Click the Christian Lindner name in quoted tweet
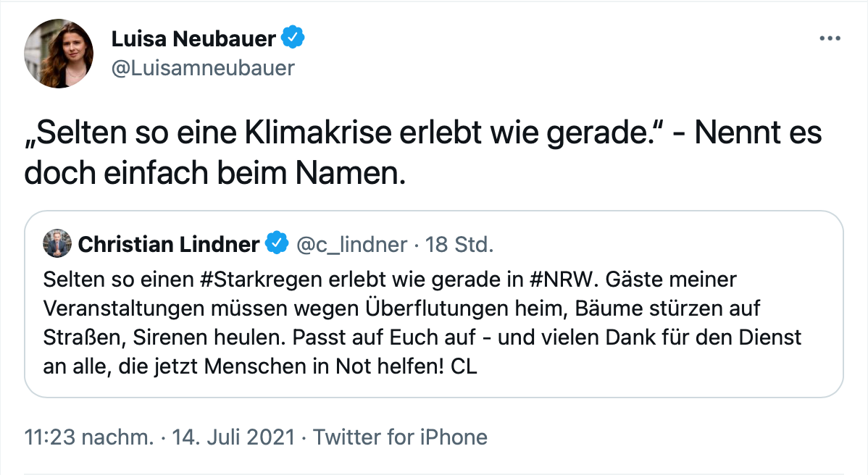 pos(168,245)
